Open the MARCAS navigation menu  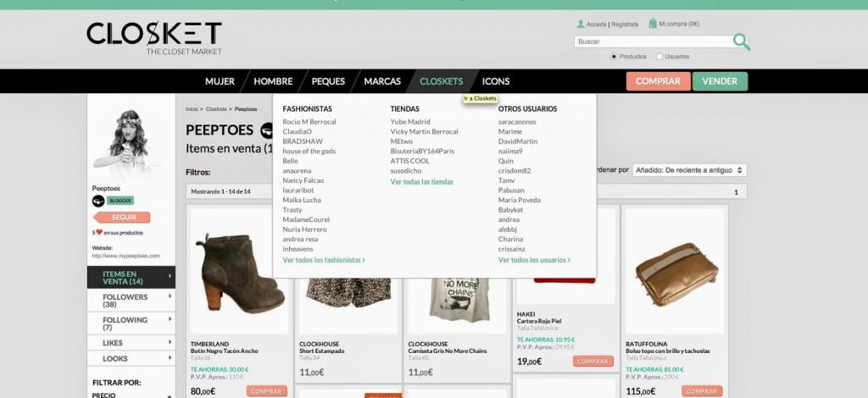382,81
